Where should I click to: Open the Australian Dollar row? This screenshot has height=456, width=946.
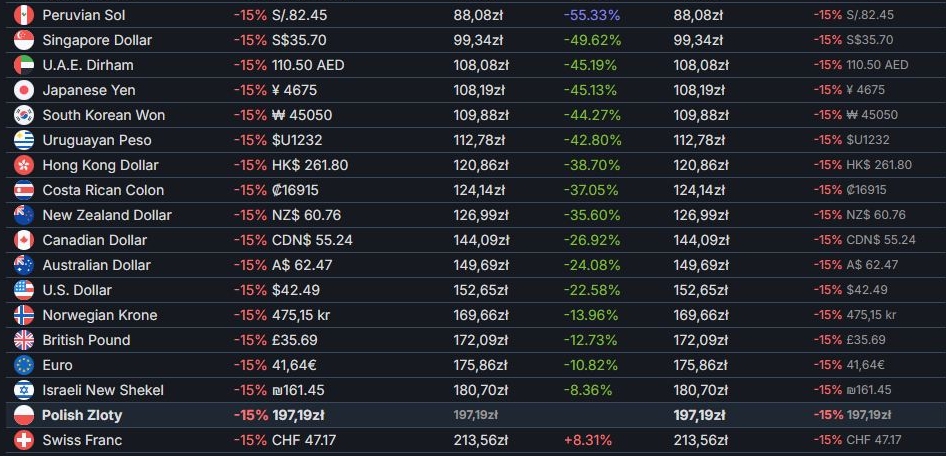coord(97,265)
